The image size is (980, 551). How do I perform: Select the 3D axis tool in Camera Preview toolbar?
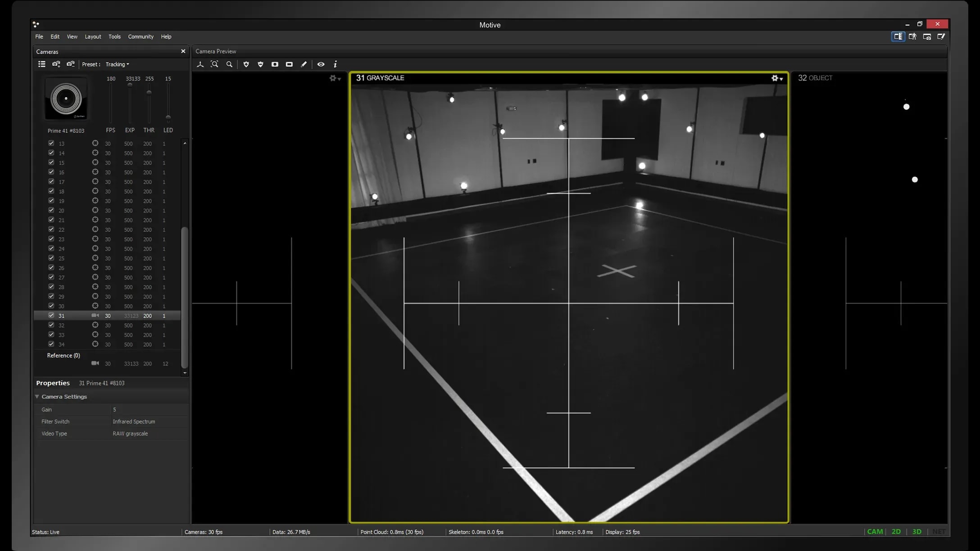[x=200, y=64]
